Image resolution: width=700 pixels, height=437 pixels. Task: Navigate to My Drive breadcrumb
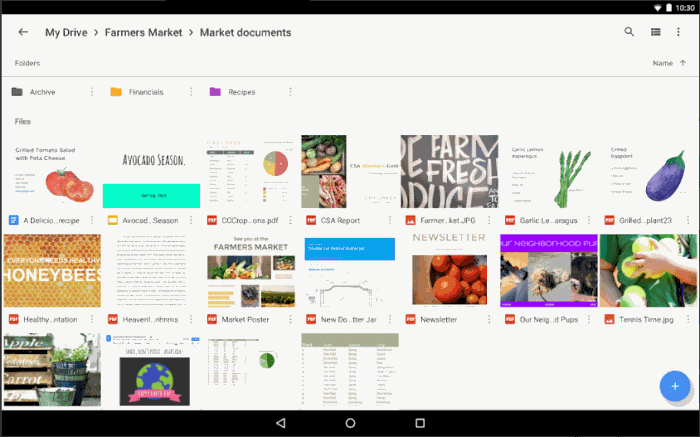[x=66, y=33]
